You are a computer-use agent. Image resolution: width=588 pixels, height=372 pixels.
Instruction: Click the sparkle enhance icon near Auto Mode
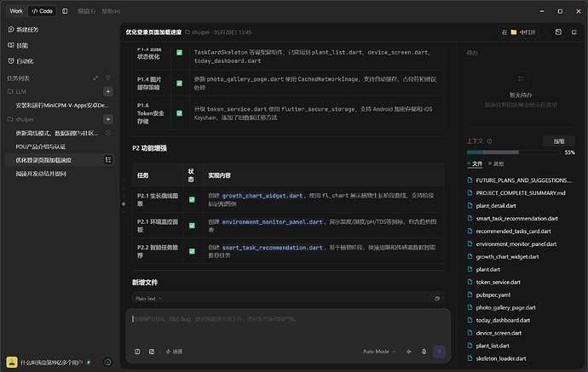[x=409, y=352]
